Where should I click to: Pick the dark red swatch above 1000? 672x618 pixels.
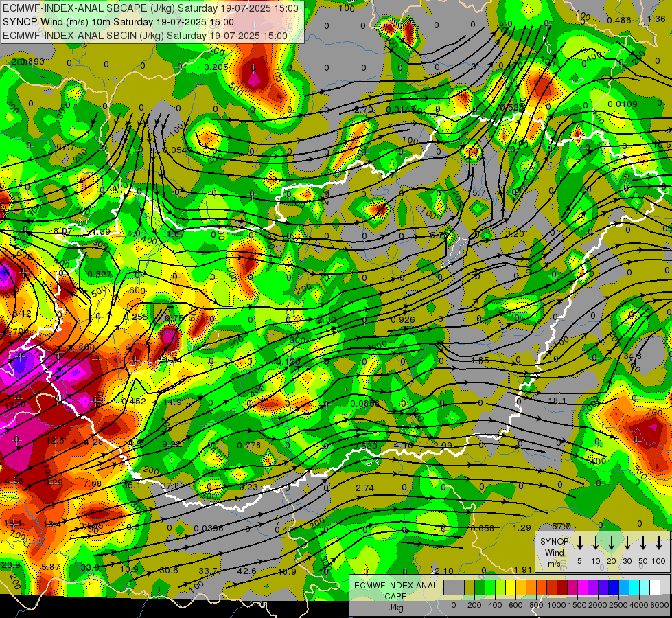[x=562, y=588]
